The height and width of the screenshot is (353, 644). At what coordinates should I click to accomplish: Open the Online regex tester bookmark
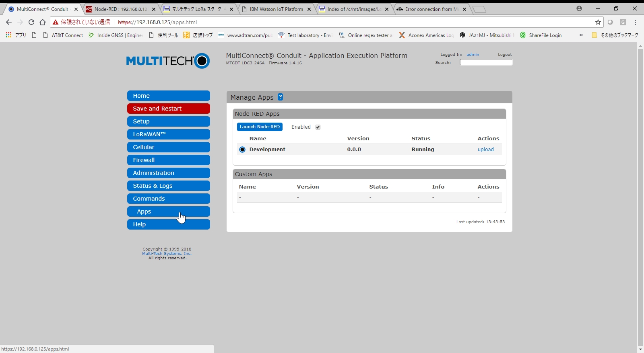[x=366, y=35]
